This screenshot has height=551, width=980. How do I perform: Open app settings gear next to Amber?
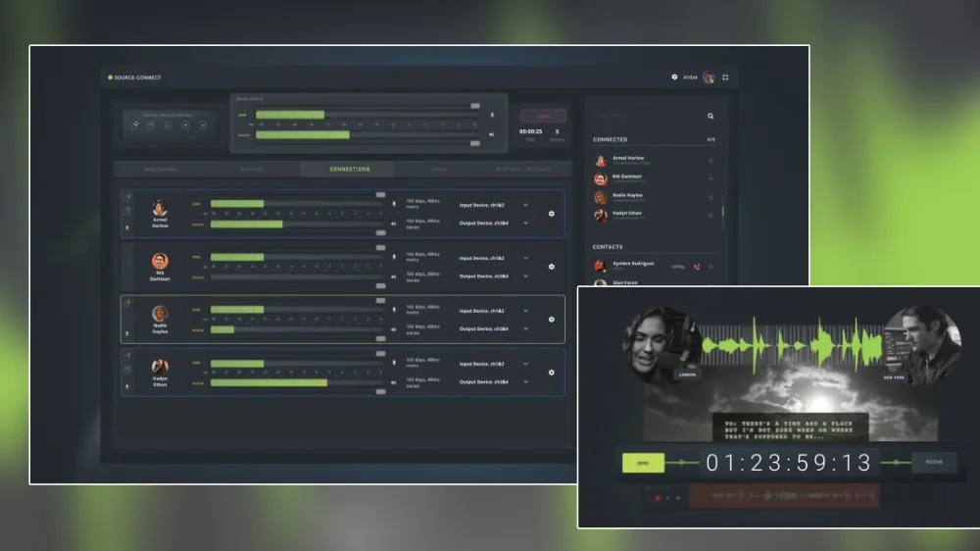point(674,76)
